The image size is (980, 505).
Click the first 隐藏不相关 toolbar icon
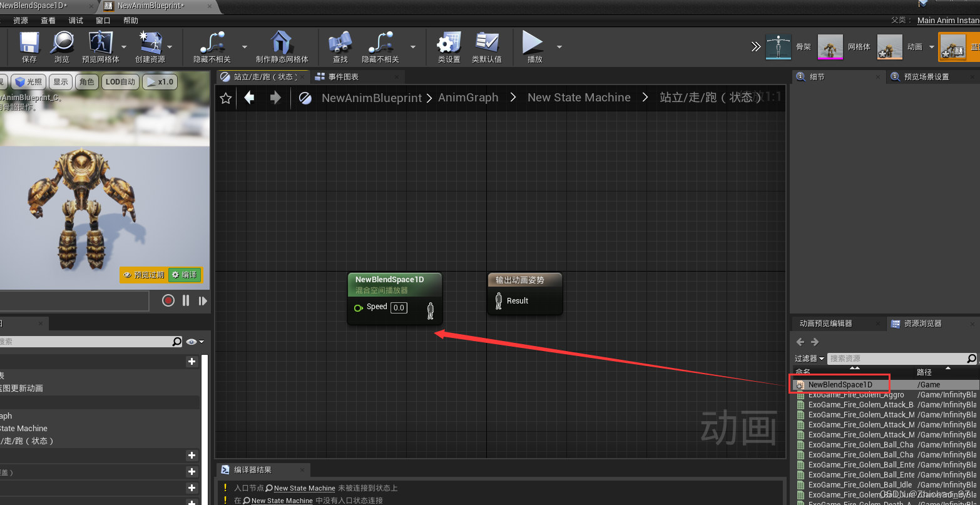coord(212,43)
